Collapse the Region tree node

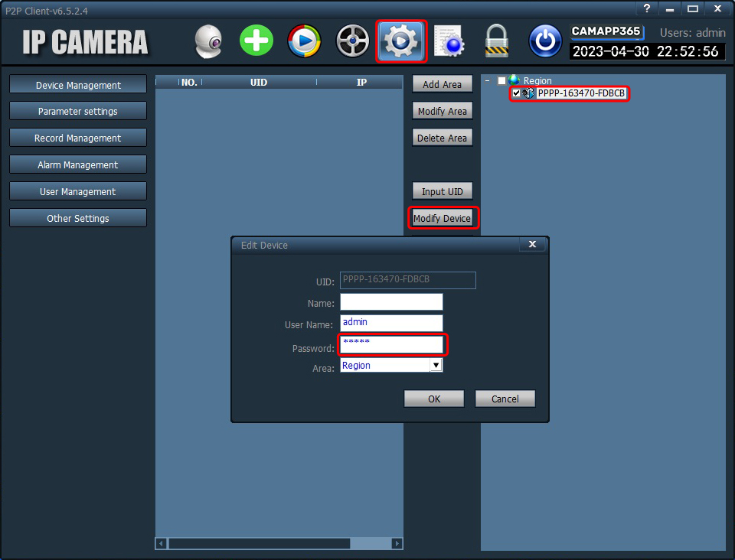(488, 80)
